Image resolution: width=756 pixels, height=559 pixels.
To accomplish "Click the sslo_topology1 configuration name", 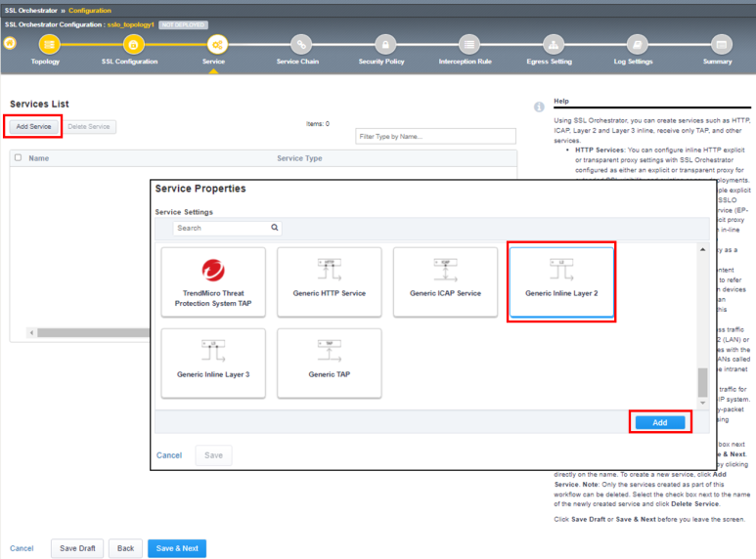I will pyautogui.click(x=131, y=24).
